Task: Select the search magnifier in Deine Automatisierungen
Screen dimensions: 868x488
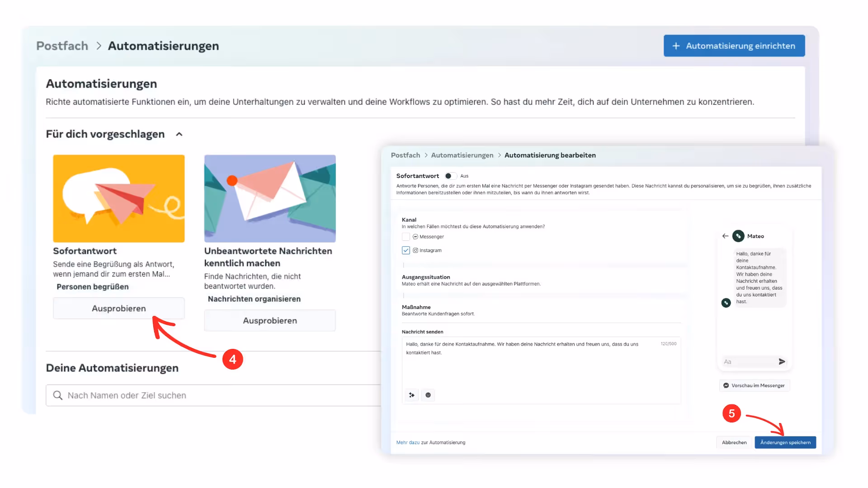Action: coord(58,395)
